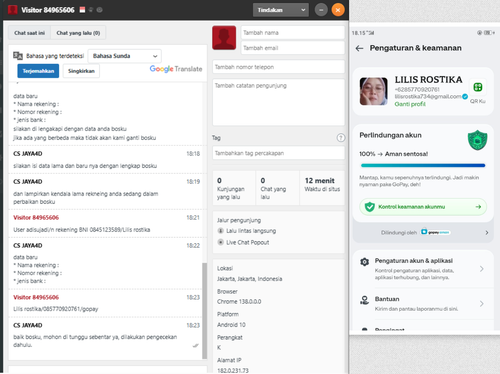This screenshot has height=374, width=500.
Task: Click the Android 10 platform value
Action: 231,325
